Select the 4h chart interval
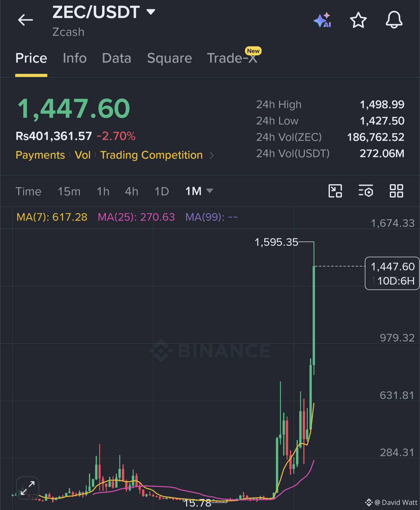The image size is (420, 510). (132, 191)
